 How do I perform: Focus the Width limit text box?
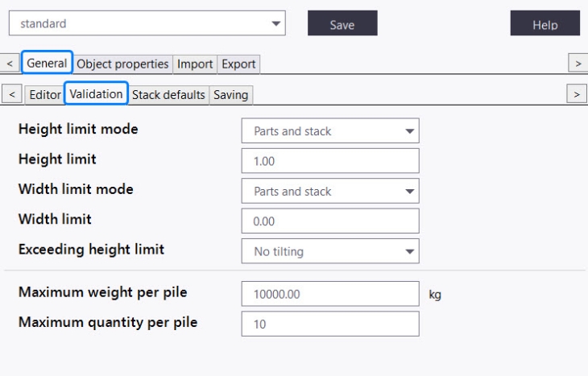pyautogui.click(x=330, y=221)
